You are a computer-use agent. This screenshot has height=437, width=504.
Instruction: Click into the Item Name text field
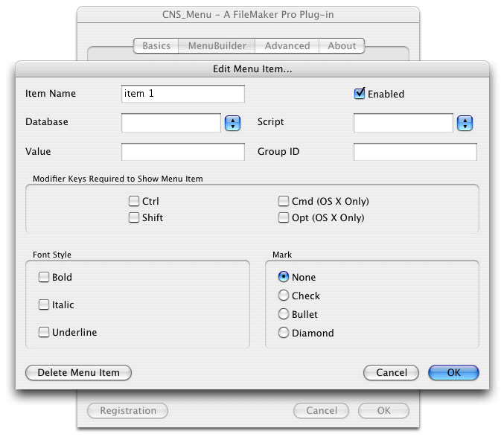point(182,94)
